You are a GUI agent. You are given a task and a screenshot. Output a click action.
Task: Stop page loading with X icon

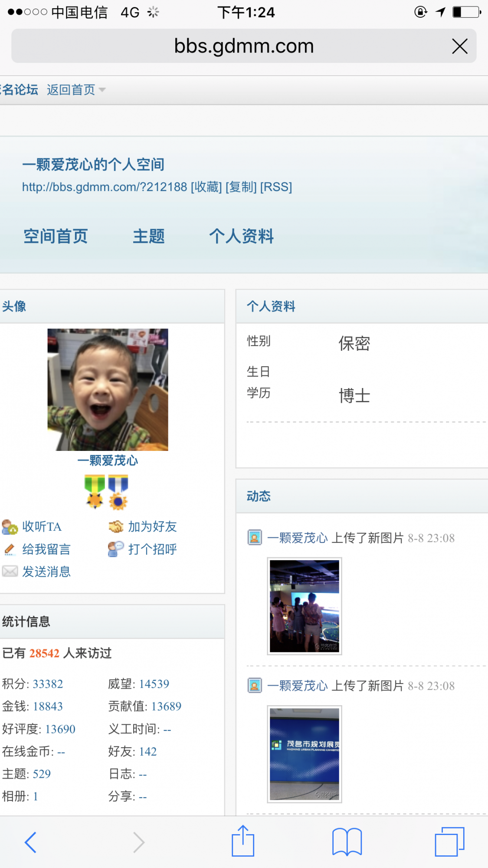click(x=459, y=46)
